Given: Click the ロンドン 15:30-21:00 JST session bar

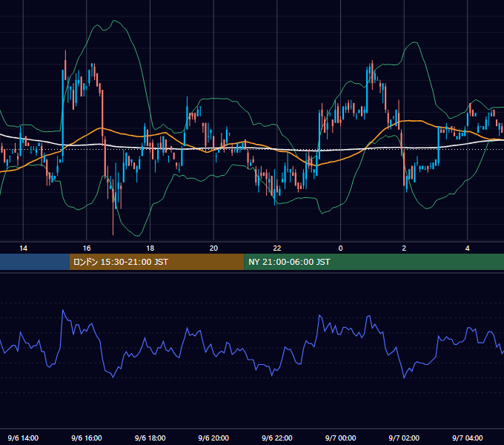Looking at the screenshot, I should tap(156, 262).
